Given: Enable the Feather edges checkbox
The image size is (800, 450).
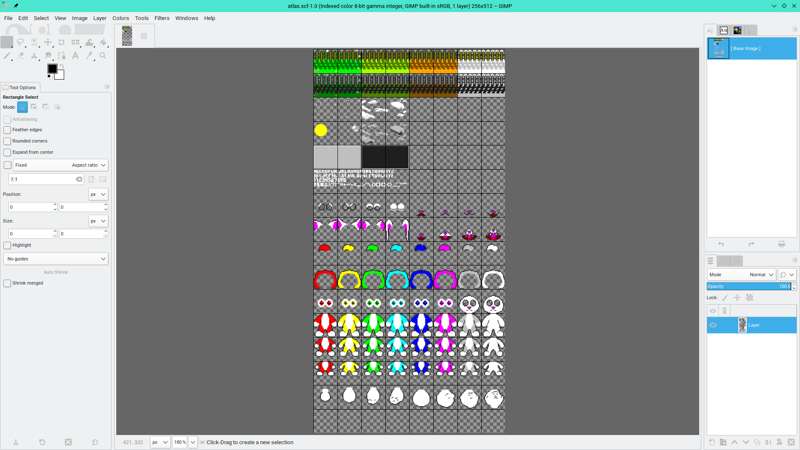Looking at the screenshot, I should [7, 130].
